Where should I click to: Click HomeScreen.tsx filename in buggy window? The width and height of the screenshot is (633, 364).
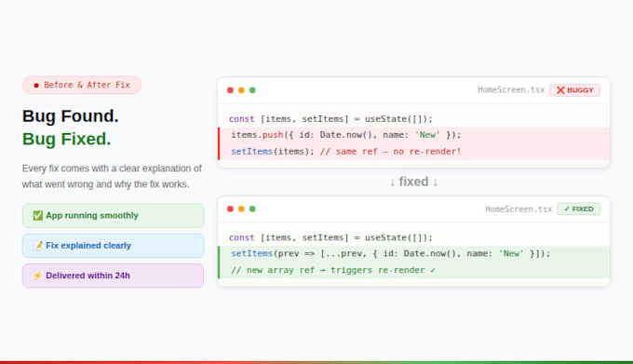(x=511, y=89)
